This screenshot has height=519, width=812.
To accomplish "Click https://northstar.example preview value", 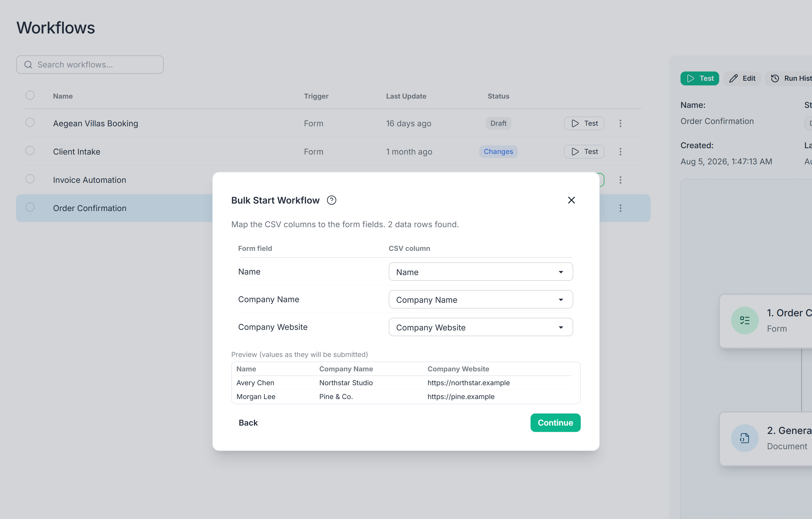I will tap(469, 383).
